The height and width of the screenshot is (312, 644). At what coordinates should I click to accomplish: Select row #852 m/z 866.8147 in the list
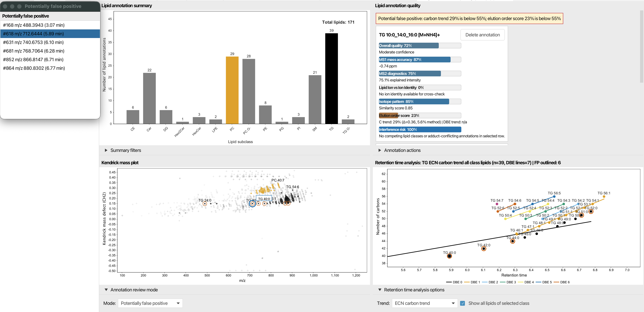click(x=50, y=59)
